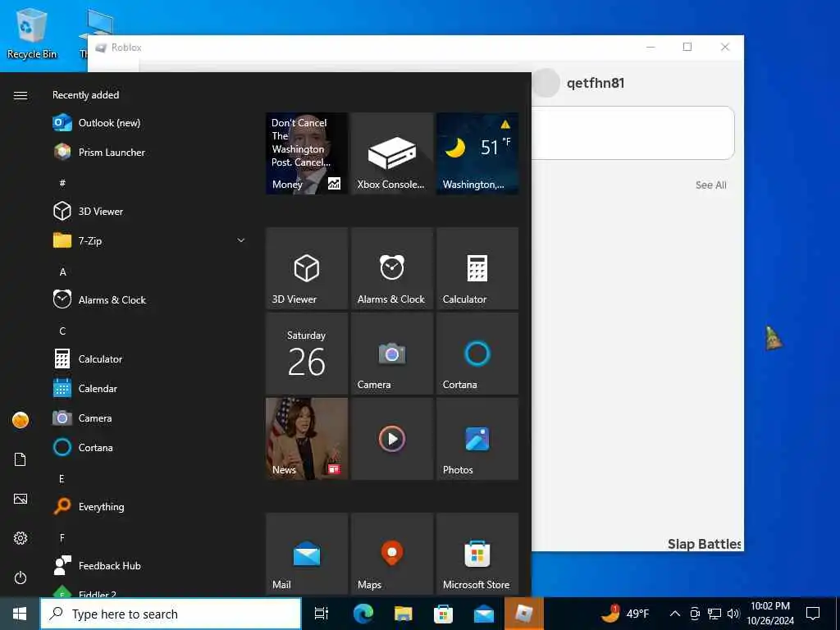Image resolution: width=840 pixels, height=630 pixels.
Task: Open Settings gear in Start sidebar
Action: 21,538
